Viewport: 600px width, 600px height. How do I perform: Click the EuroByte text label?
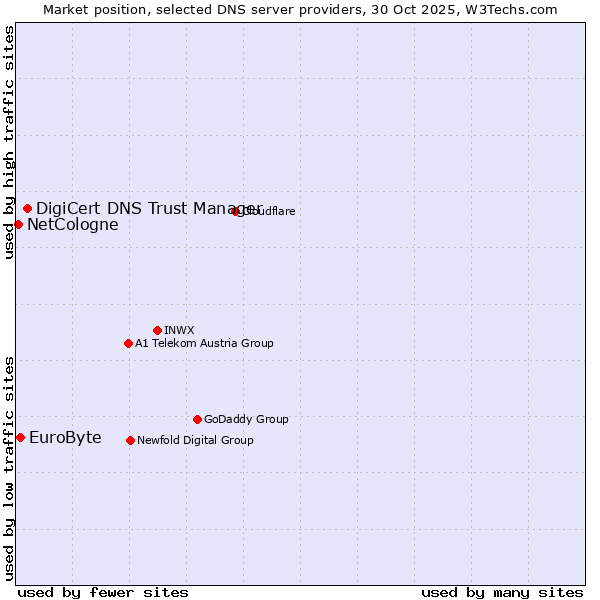click(65, 438)
